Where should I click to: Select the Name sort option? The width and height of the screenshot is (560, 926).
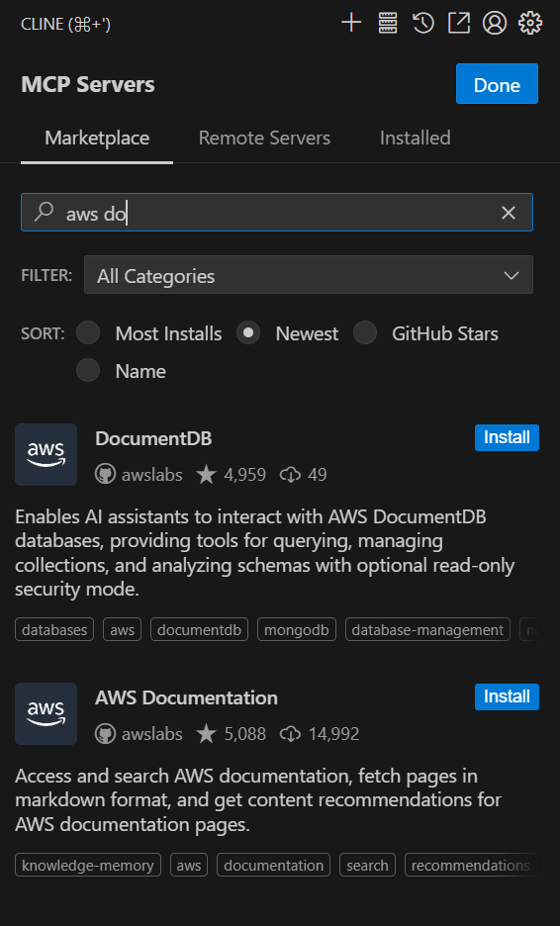121,370
